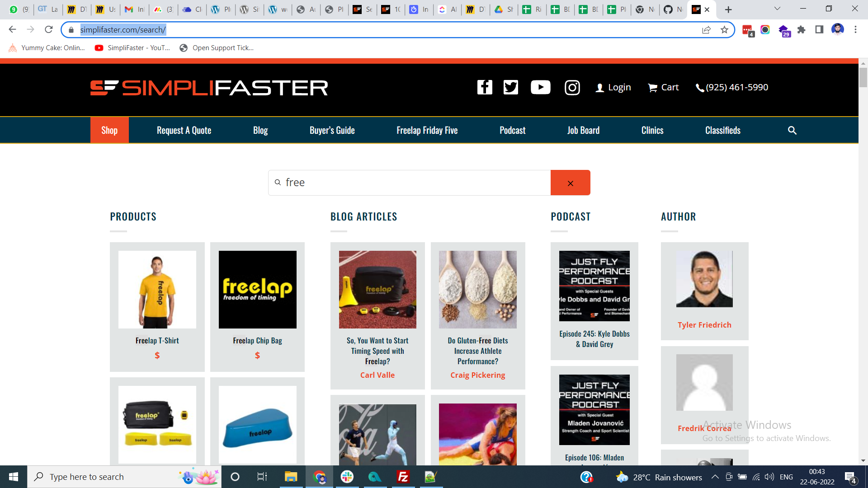
Task: Click the Twitter icon in the header
Action: pyautogui.click(x=511, y=87)
